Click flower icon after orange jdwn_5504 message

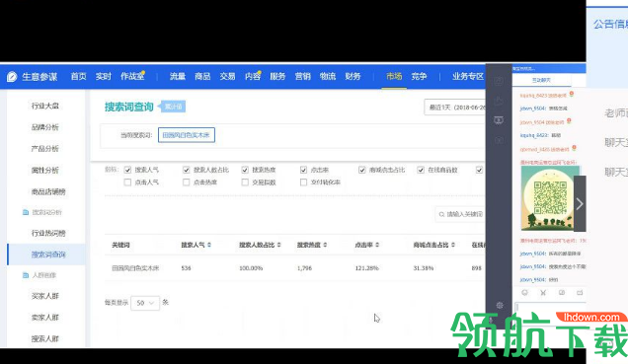569,121
